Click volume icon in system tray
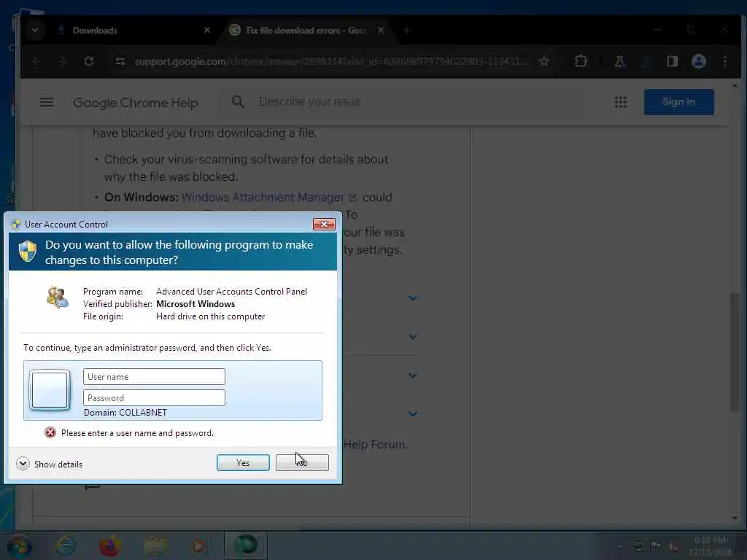Image resolution: width=747 pixels, height=560 pixels. pyautogui.click(x=673, y=547)
